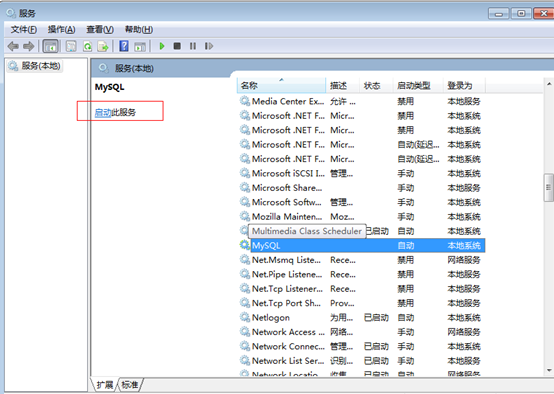The width and height of the screenshot is (554, 394).
Task: Select the Network Access service
Action: [362, 332]
